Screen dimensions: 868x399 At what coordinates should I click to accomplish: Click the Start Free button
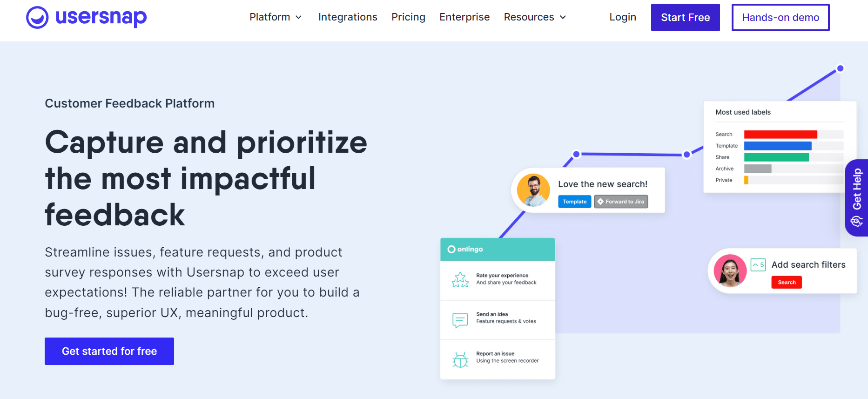click(x=685, y=17)
